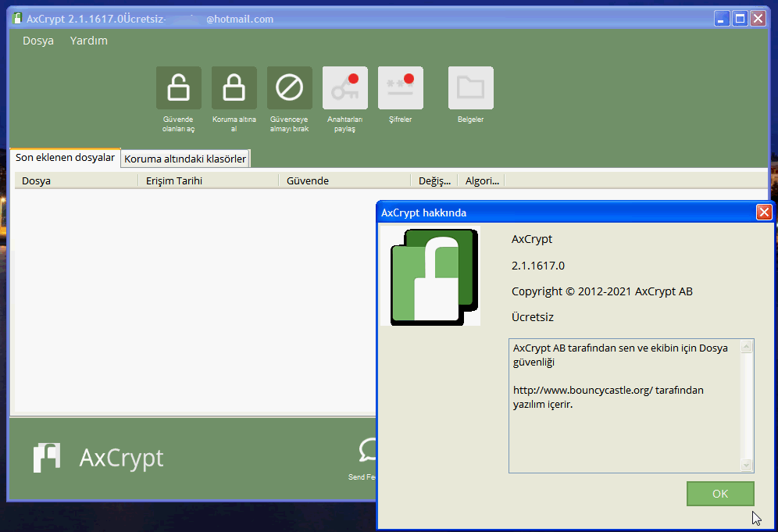Image resolution: width=778 pixels, height=532 pixels.
Task: Sort by the Güvende column header
Action: click(344, 180)
